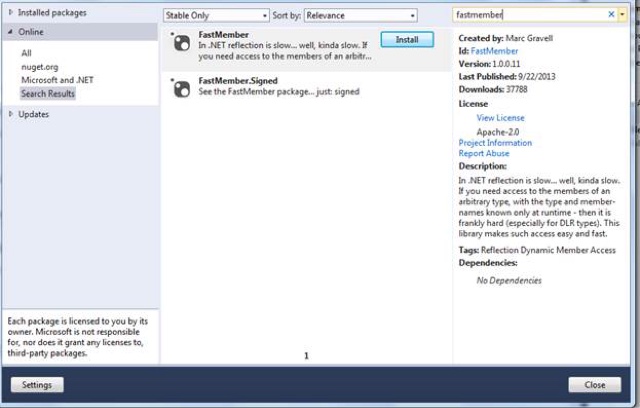Expand the Updates section

[x=11, y=114]
